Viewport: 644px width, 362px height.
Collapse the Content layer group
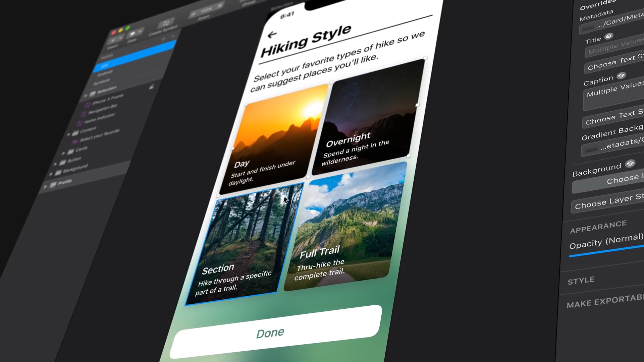(69, 134)
